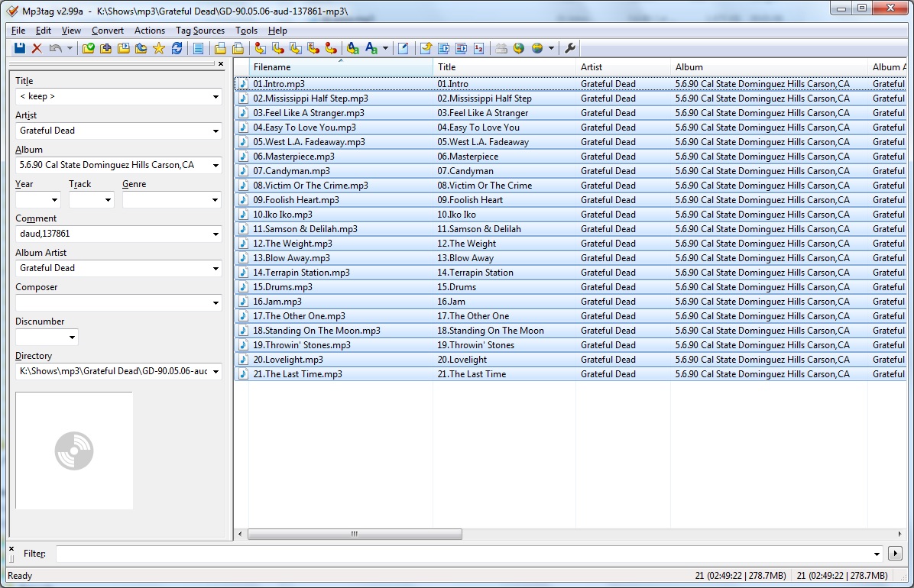Select file 21.The Last Time.mp3
Screen dimensions: 914x588
pos(297,374)
